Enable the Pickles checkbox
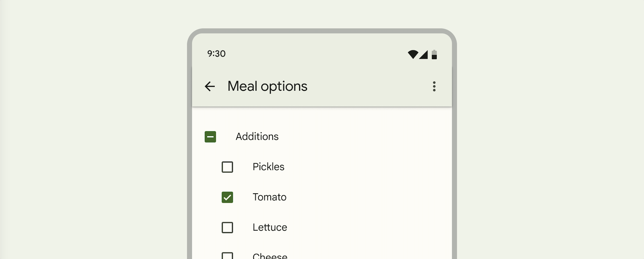Viewport: 644px width, 259px height. (x=227, y=167)
